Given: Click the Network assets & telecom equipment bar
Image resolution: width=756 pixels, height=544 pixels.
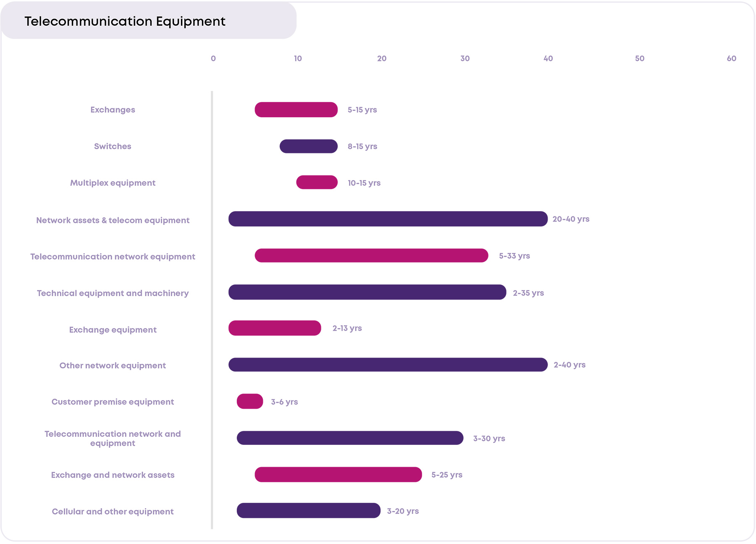Looking at the screenshot, I should (388, 219).
